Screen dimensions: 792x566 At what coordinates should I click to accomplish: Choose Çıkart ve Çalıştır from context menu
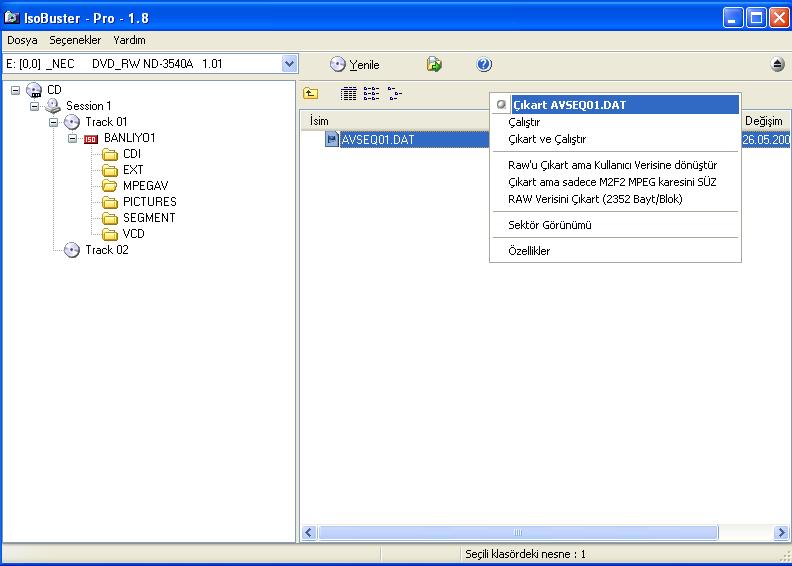pos(547,139)
